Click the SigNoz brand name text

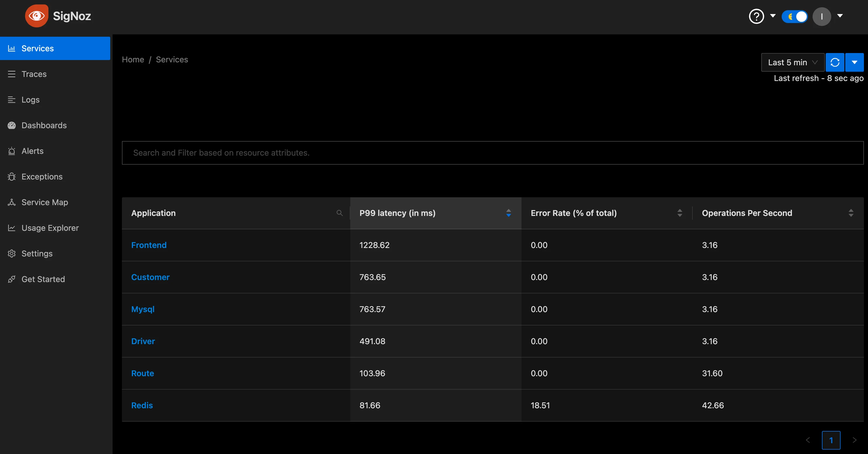pyautogui.click(x=72, y=16)
